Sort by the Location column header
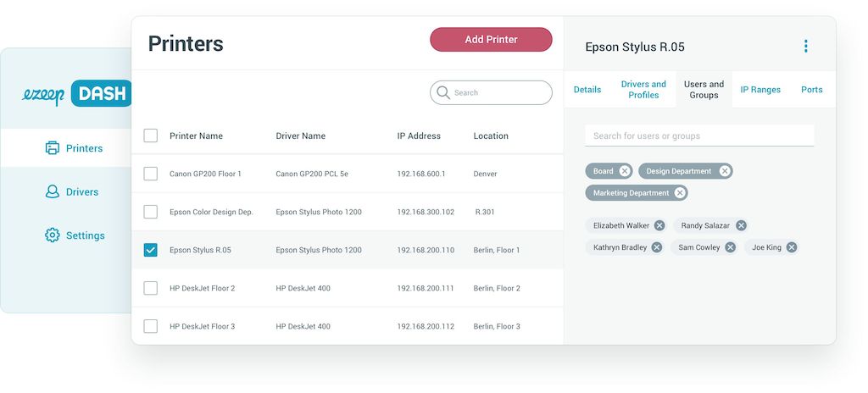This screenshot has width=868, height=393. click(x=491, y=136)
